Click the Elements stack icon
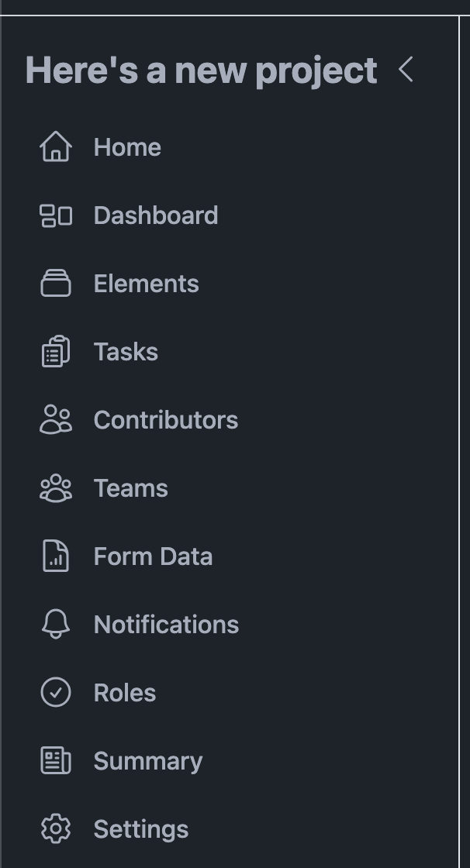The height and width of the screenshot is (868, 470). coord(55,284)
